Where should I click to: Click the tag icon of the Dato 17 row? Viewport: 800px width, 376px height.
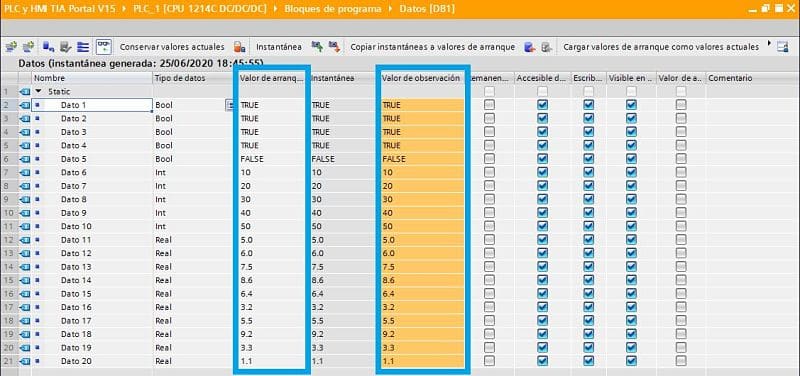(x=24, y=320)
